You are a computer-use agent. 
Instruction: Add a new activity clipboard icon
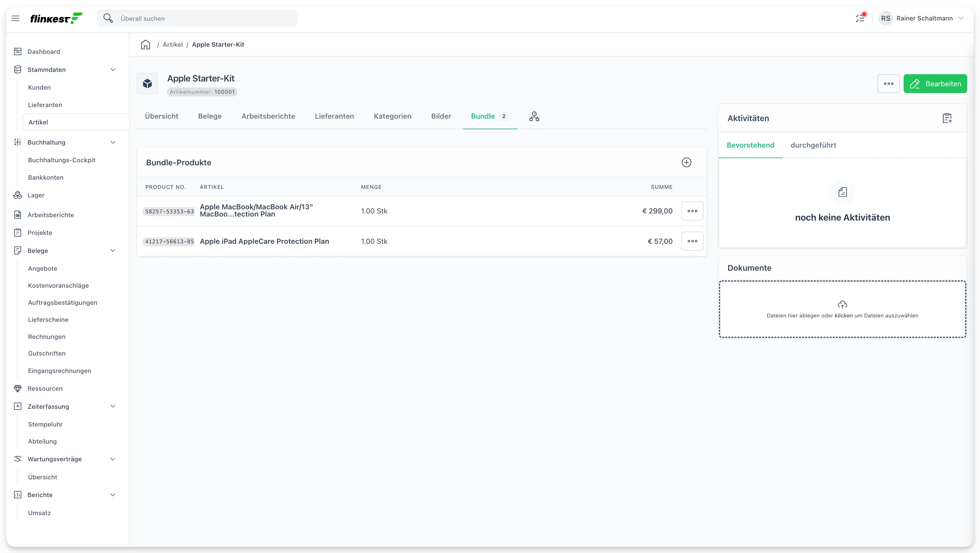pos(947,118)
